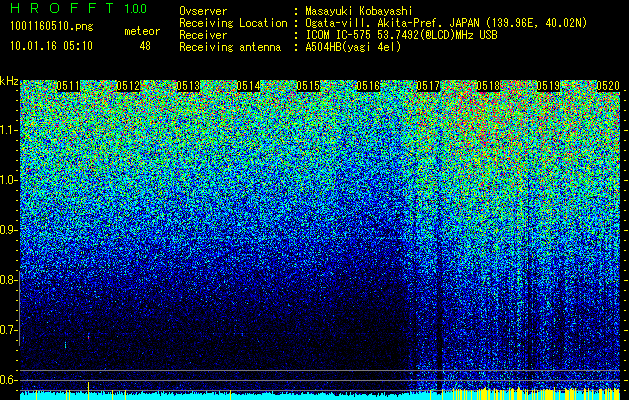Click the Receiver field label

click(203, 35)
